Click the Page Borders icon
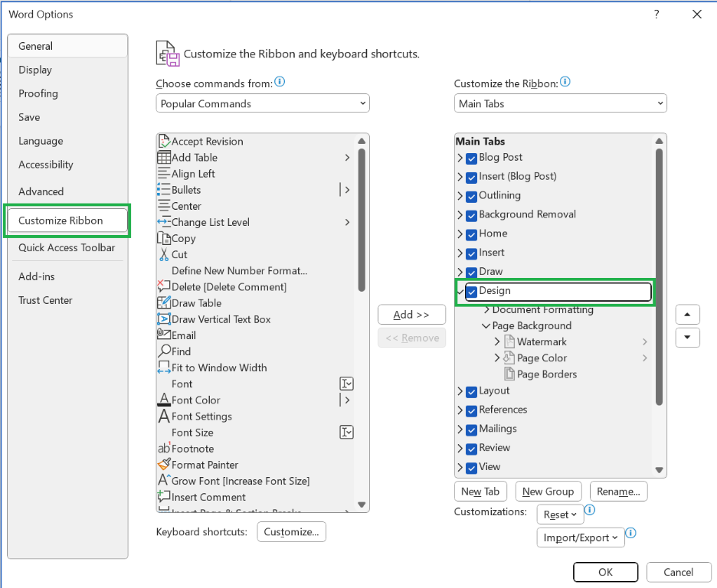Image resolution: width=717 pixels, height=588 pixels. click(509, 374)
